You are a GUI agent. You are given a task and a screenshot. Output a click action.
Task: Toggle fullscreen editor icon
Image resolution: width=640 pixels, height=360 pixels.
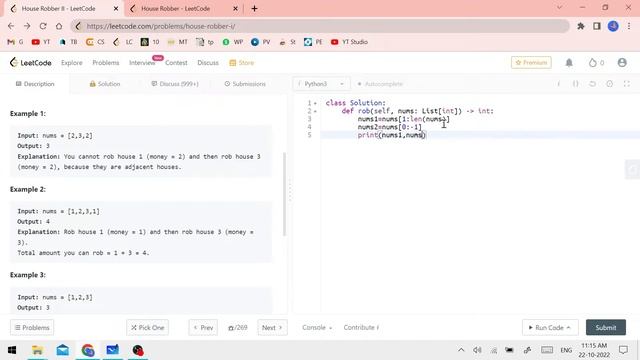(x=627, y=84)
